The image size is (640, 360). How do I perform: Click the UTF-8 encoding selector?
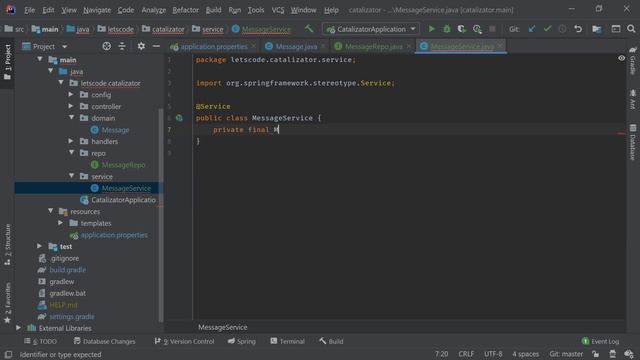click(x=493, y=354)
